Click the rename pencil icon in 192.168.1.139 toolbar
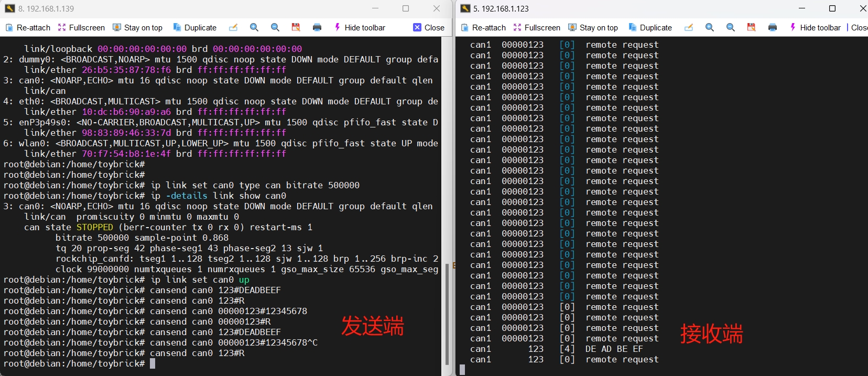Viewport: 868px width, 376px height. pyautogui.click(x=233, y=27)
